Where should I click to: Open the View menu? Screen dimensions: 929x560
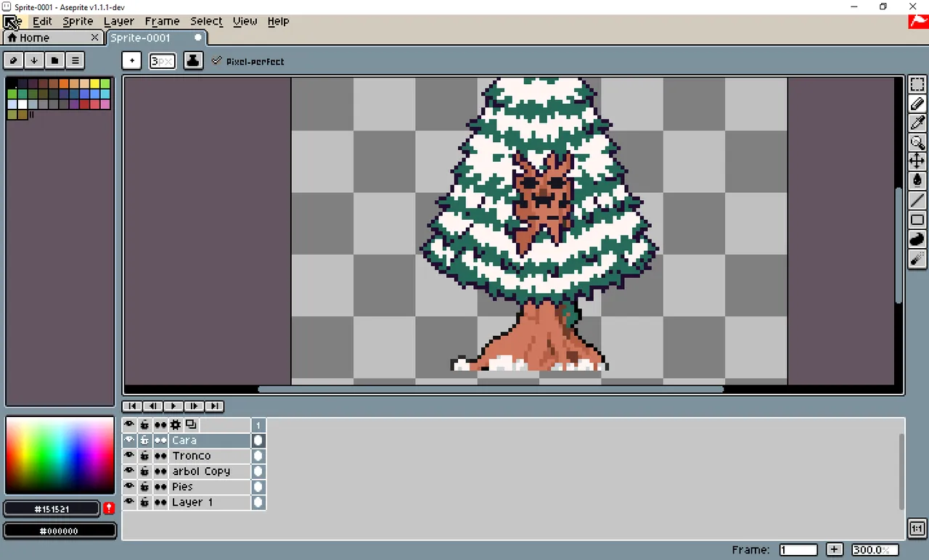(245, 21)
